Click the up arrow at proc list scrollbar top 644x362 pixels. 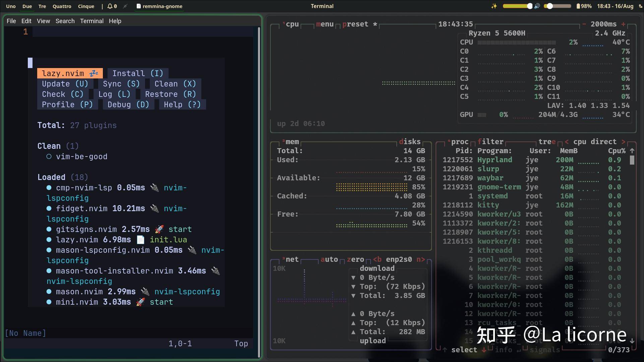coord(632,151)
